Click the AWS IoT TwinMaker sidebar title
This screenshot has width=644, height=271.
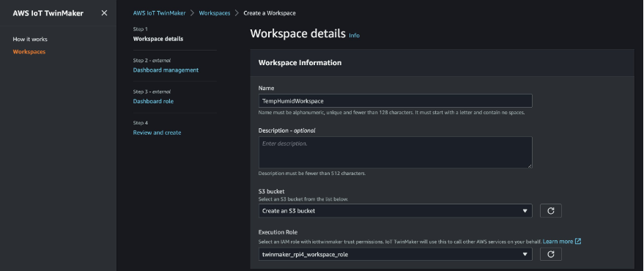point(48,13)
